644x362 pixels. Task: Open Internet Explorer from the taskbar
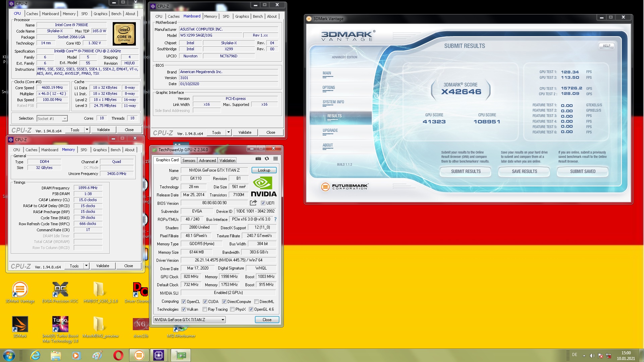pyautogui.click(x=35, y=355)
